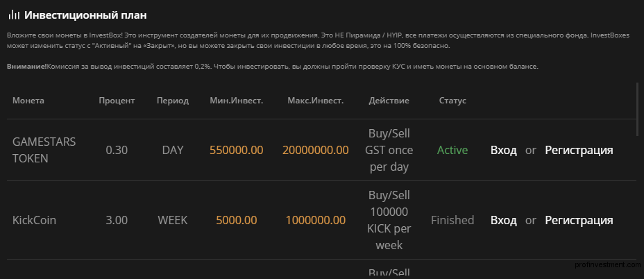This screenshot has width=644, height=279.
Task: Click the Макс.Инвест. column header
Action: click(316, 101)
